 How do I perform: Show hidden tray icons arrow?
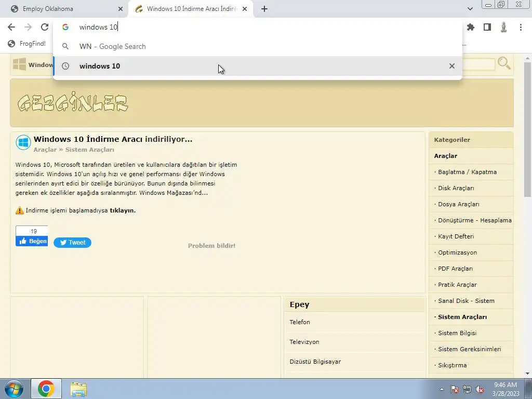[x=442, y=389]
